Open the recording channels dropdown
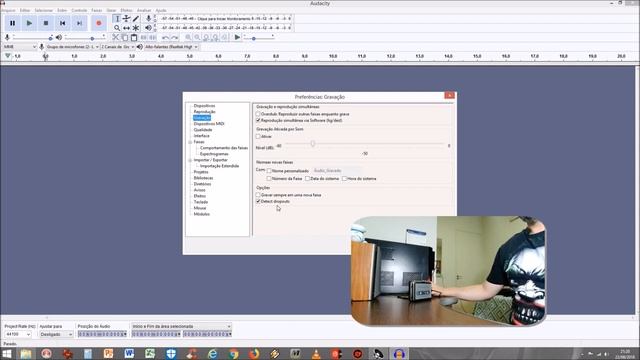Screen dimensions: 640x360 [118, 47]
